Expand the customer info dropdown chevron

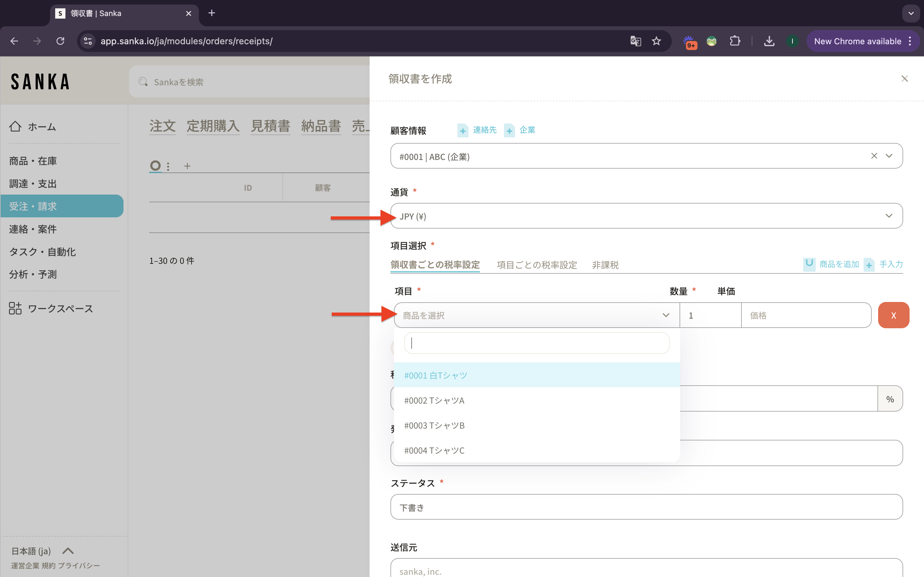[889, 156]
